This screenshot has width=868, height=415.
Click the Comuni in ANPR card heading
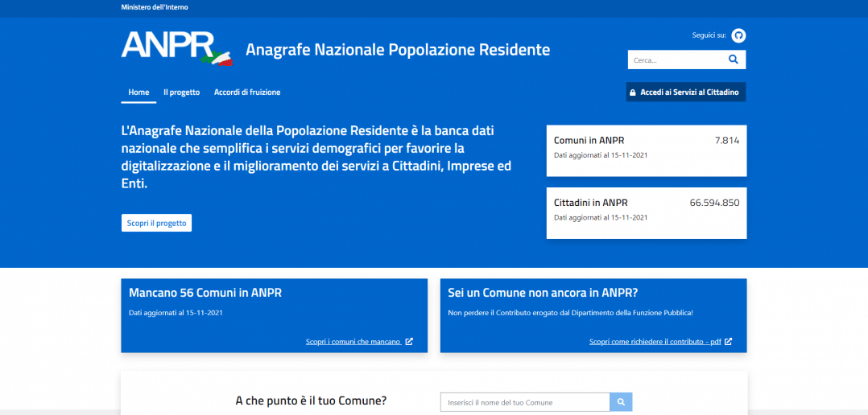pos(589,141)
